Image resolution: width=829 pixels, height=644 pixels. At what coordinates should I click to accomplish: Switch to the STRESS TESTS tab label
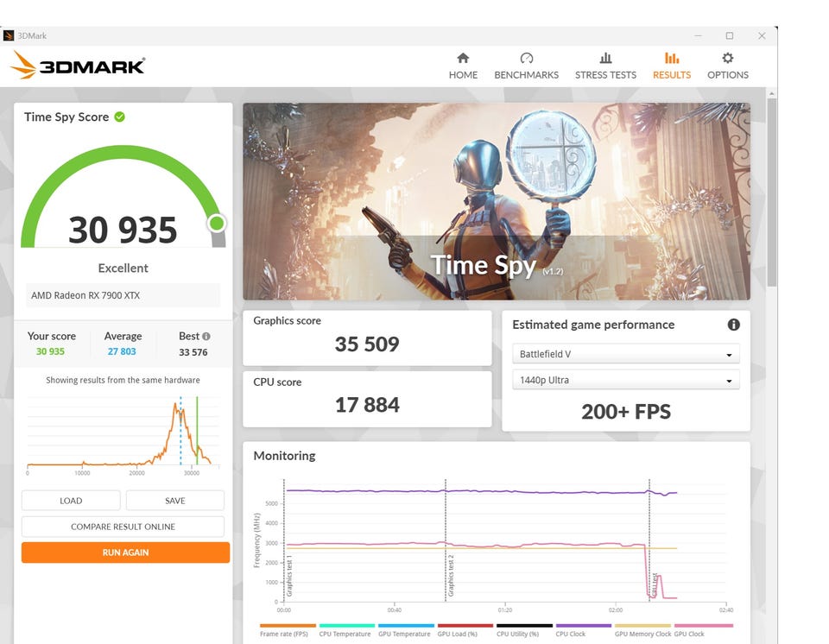point(605,75)
